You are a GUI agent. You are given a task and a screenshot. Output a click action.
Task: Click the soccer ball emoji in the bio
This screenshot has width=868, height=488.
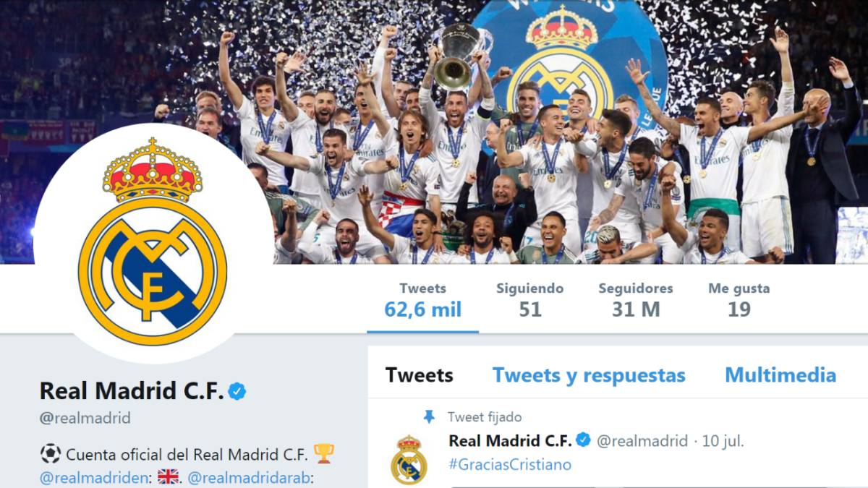(50, 454)
